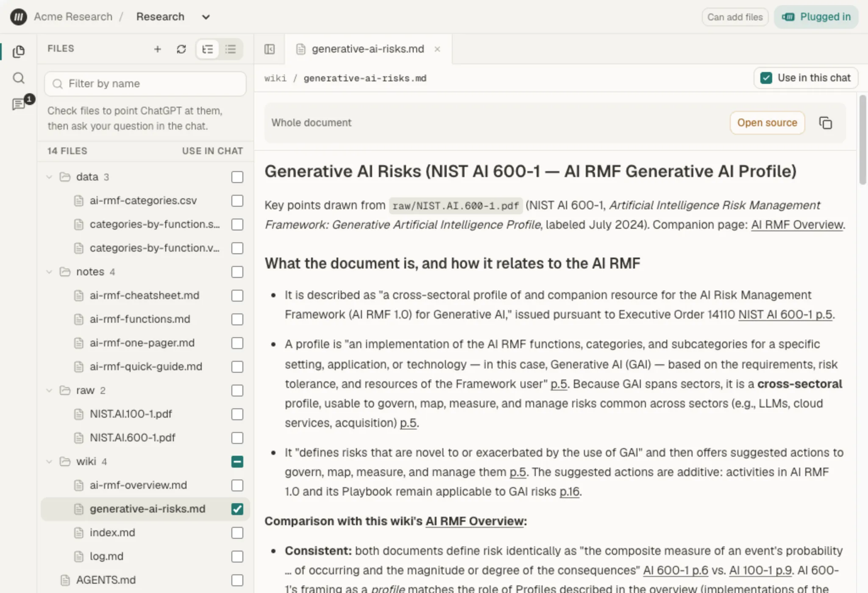Check the data folder checkbox
This screenshot has height=593, width=868.
(237, 177)
